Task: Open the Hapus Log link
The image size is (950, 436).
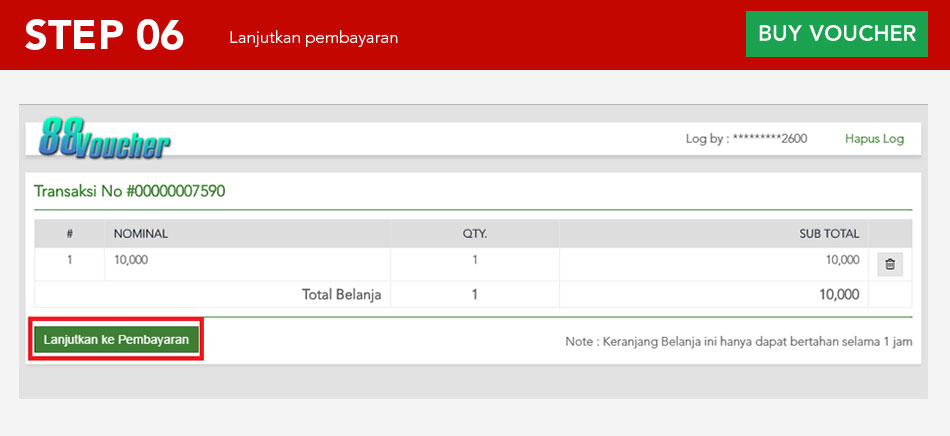Action: [874, 139]
